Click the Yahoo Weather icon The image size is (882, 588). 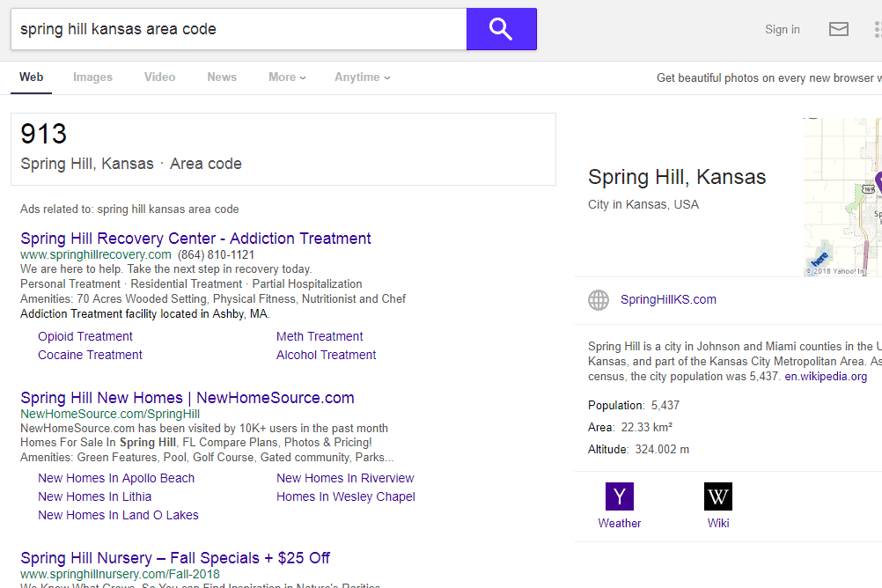tap(619, 496)
